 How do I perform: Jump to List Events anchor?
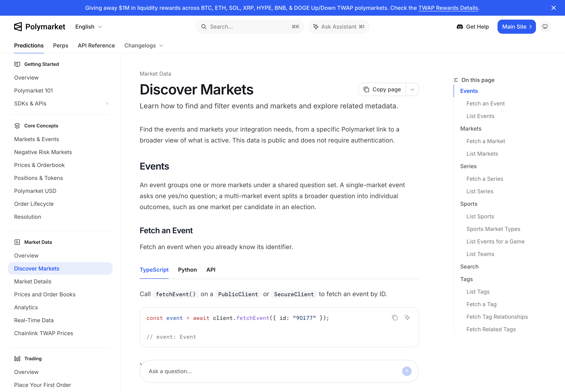480,116
